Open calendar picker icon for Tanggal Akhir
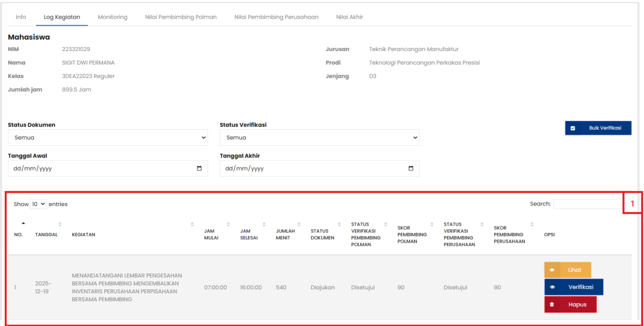The image size is (644, 326). coord(411,168)
